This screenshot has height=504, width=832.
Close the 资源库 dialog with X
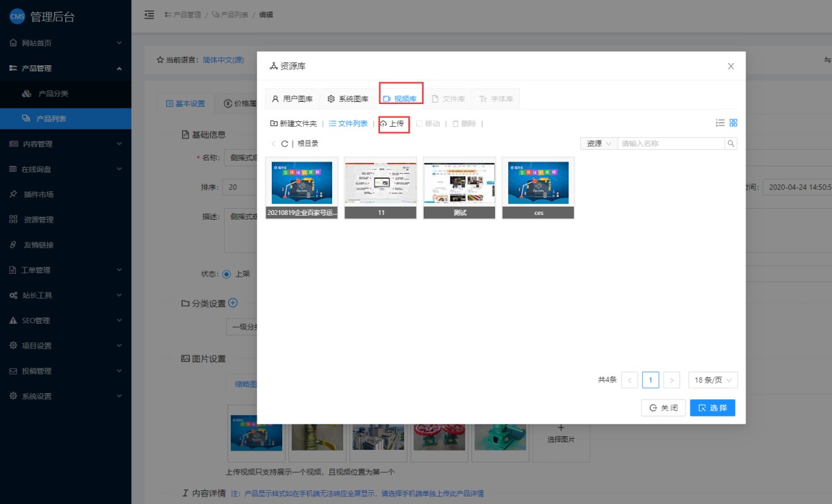(731, 67)
